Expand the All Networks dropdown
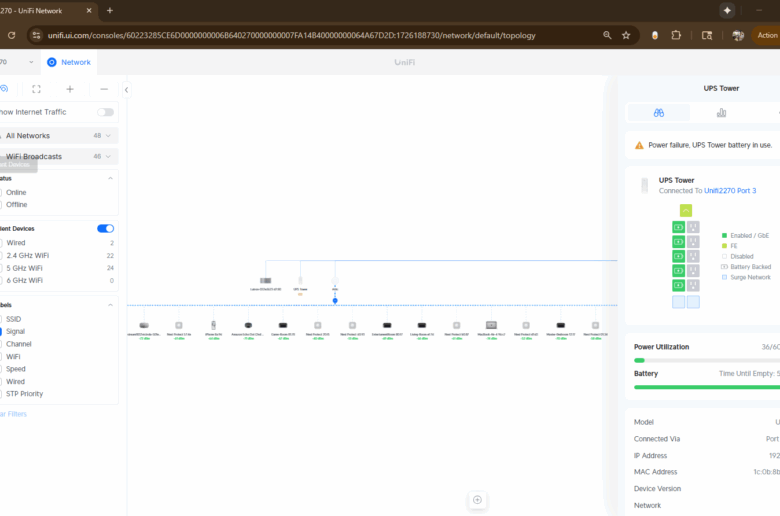This screenshot has height=516, width=780. pos(58,135)
